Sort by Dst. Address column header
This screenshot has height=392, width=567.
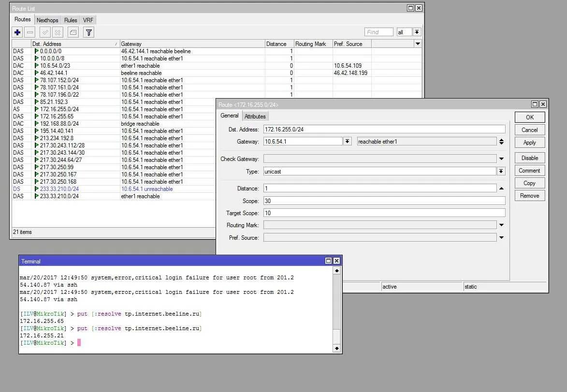coord(75,44)
